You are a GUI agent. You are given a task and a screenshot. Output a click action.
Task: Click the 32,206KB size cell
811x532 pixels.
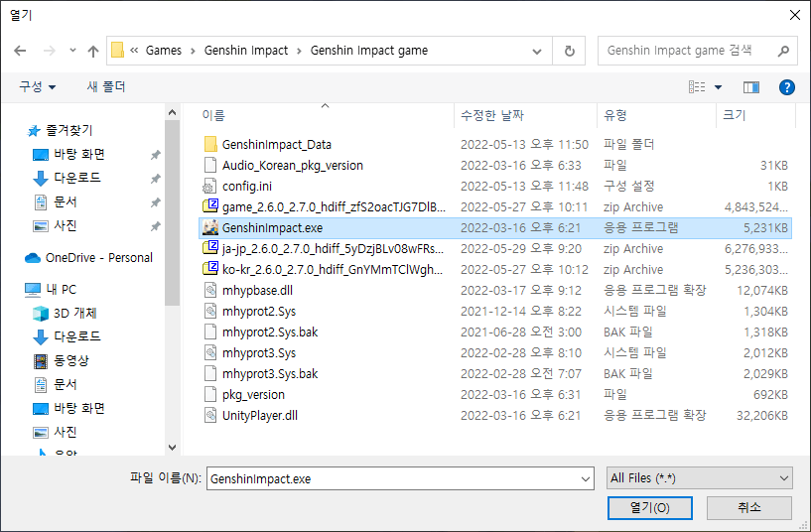[762, 416]
